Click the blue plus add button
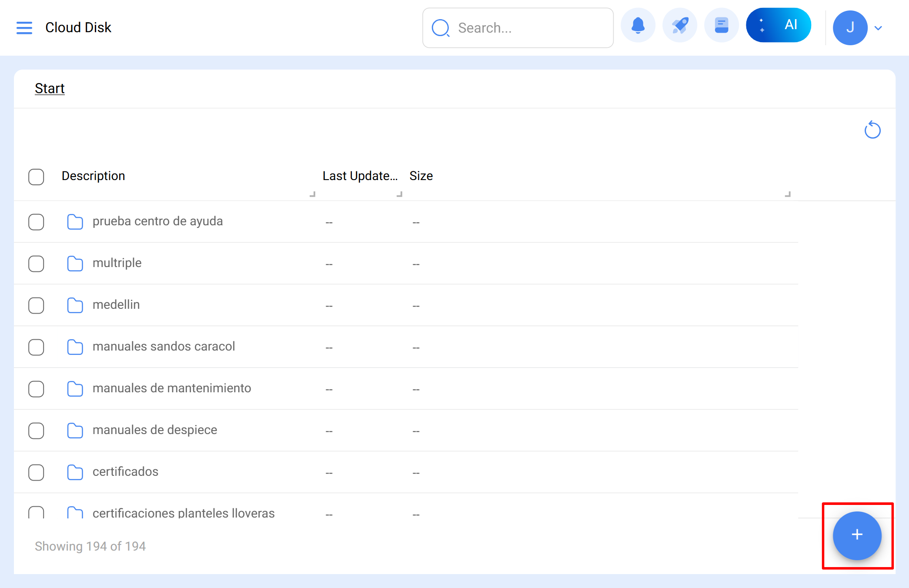The height and width of the screenshot is (588, 909). 857,535
